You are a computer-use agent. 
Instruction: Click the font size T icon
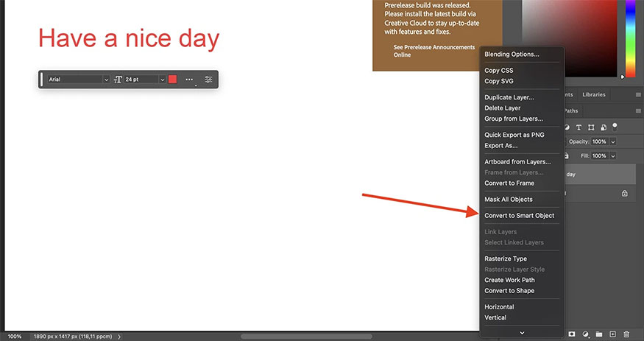pyautogui.click(x=118, y=80)
